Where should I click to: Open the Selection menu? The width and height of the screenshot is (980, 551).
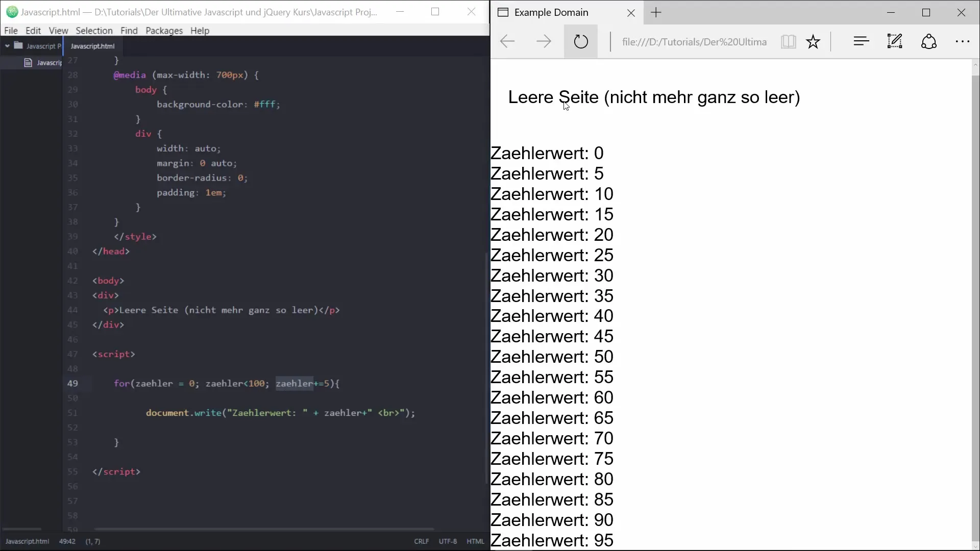coord(94,31)
